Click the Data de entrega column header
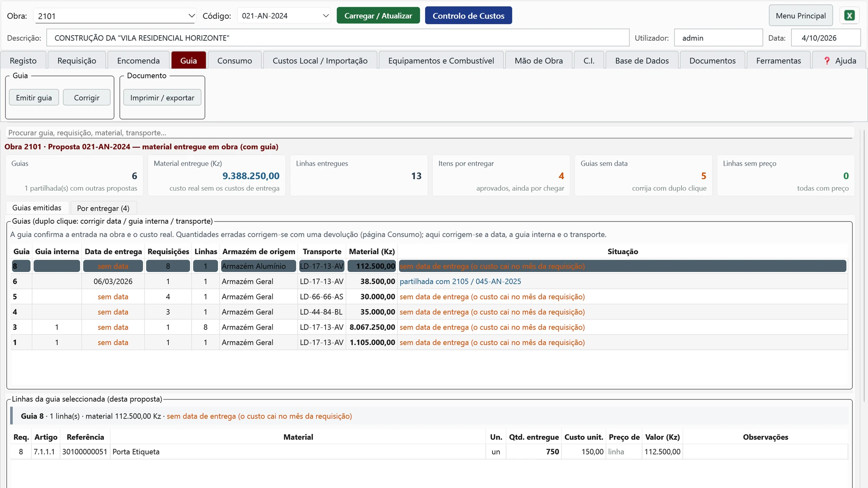The image size is (868, 488). 113,251
